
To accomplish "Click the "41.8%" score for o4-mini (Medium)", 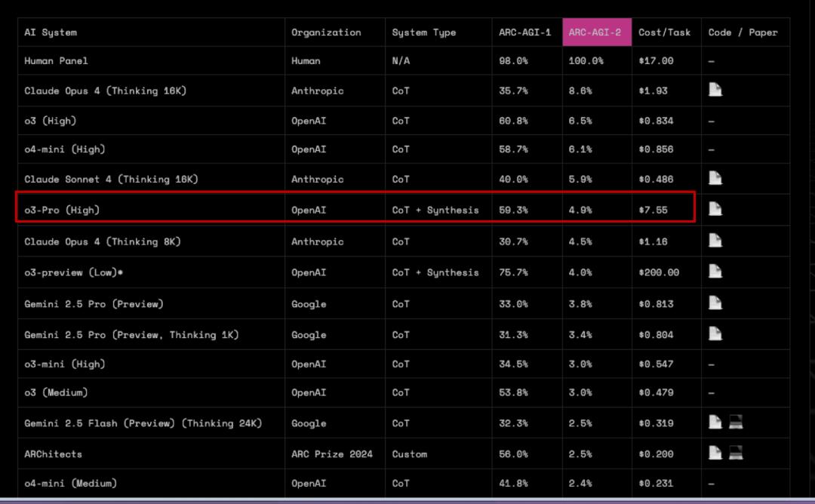I will (x=513, y=483).
